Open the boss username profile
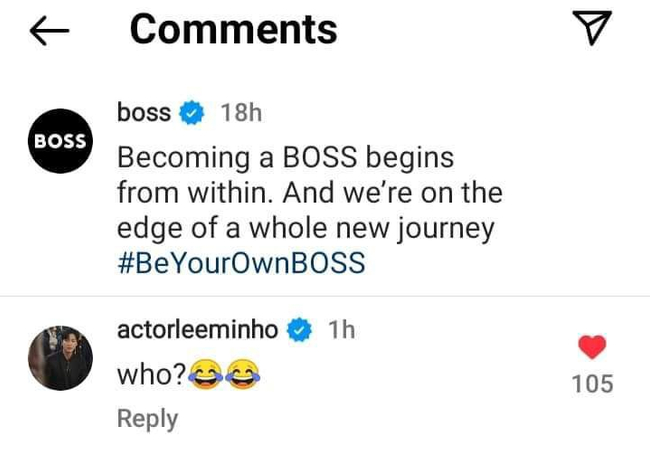The height and width of the screenshot is (474, 650). coord(144,113)
